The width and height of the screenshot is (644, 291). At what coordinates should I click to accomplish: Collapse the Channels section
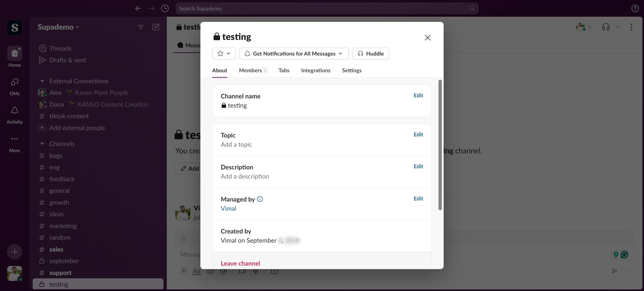(42, 144)
